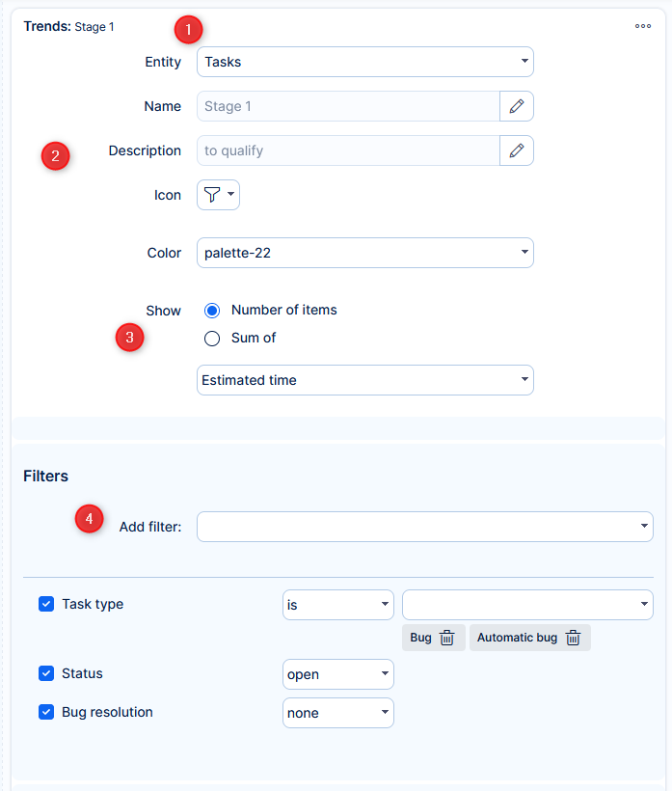Image resolution: width=672 pixels, height=791 pixels.
Task: Click the Description field containing to qualify
Action: point(347,150)
